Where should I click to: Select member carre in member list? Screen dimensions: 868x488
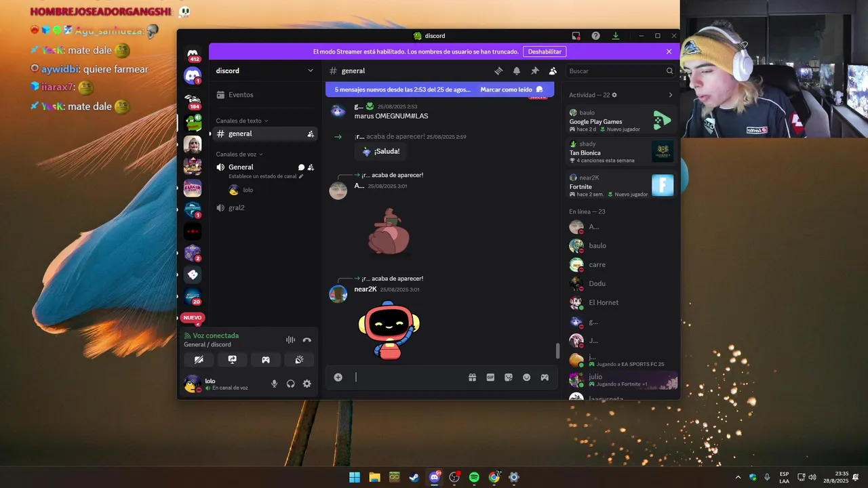tap(622, 264)
